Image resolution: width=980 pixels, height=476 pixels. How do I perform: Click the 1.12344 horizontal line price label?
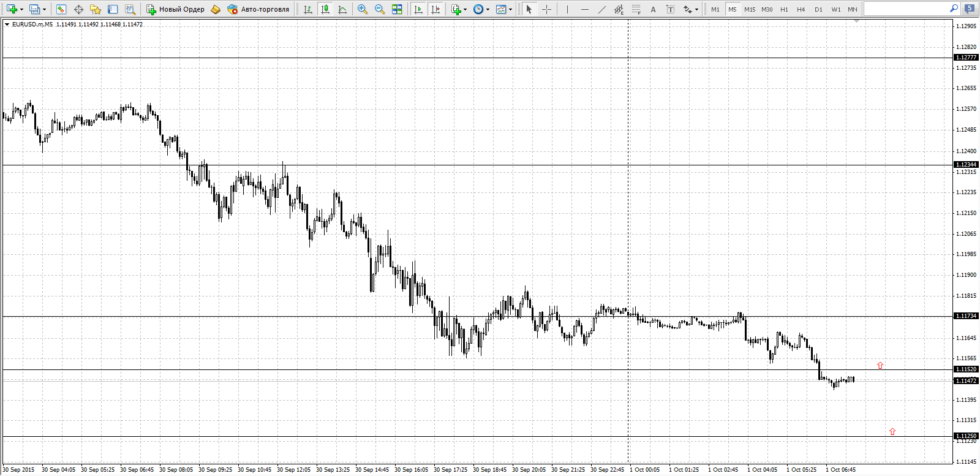tap(966, 165)
